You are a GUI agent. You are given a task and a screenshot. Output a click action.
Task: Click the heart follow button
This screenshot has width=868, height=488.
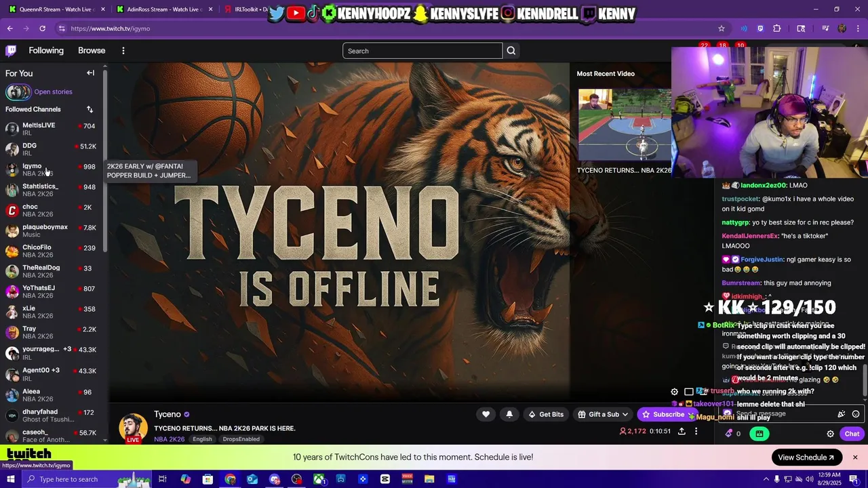click(x=486, y=414)
